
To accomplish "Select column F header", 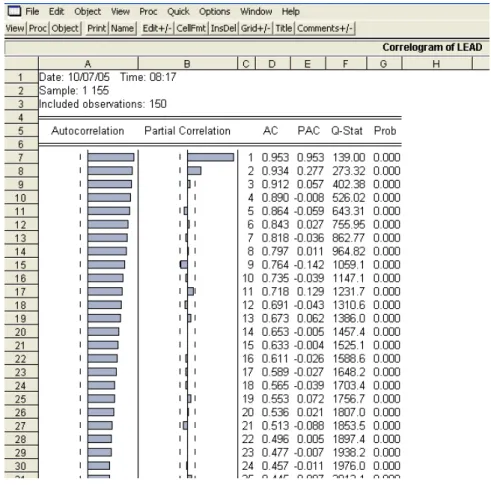I will tap(345, 64).
